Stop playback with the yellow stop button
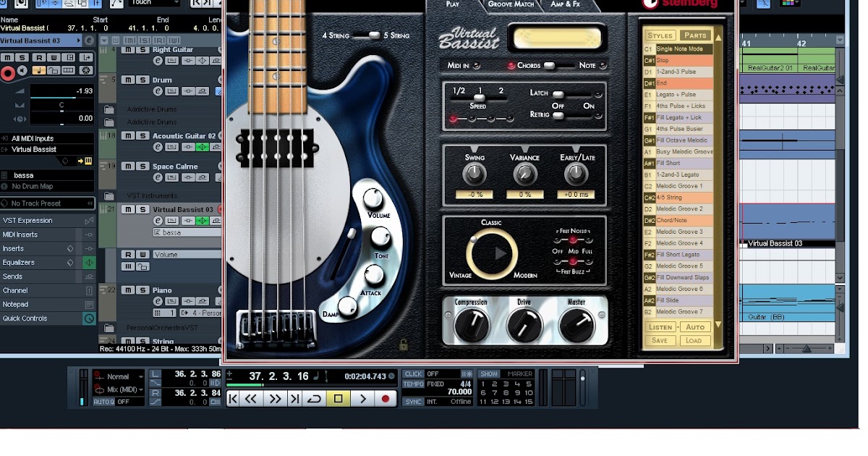Image resolution: width=868 pixels, height=456 pixels. coord(338,398)
